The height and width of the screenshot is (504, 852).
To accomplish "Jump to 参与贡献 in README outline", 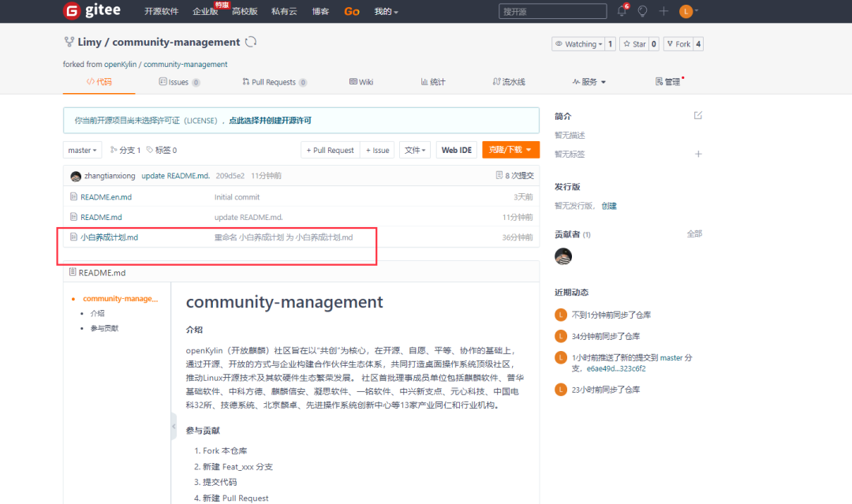I will (x=104, y=328).
